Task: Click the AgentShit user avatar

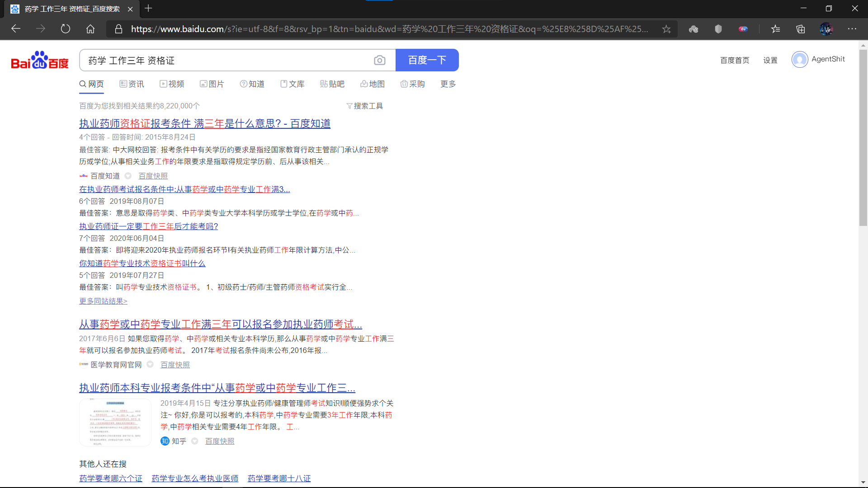Action: (799, 59)
